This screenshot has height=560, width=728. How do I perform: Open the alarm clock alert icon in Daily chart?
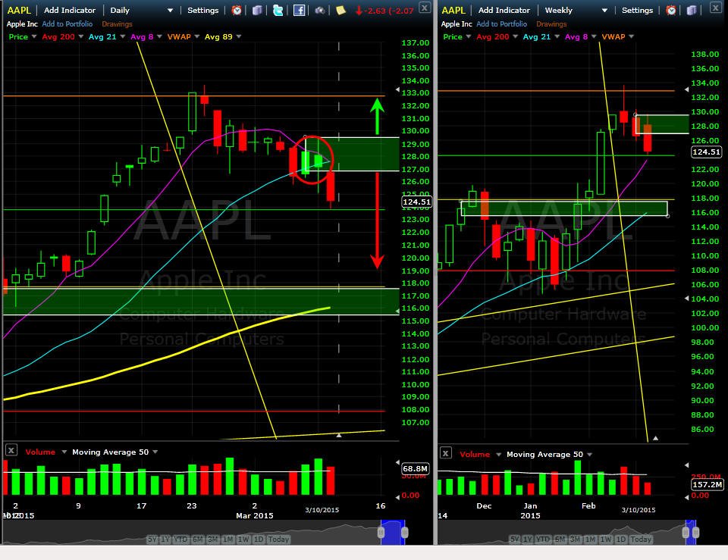[237, 10]
